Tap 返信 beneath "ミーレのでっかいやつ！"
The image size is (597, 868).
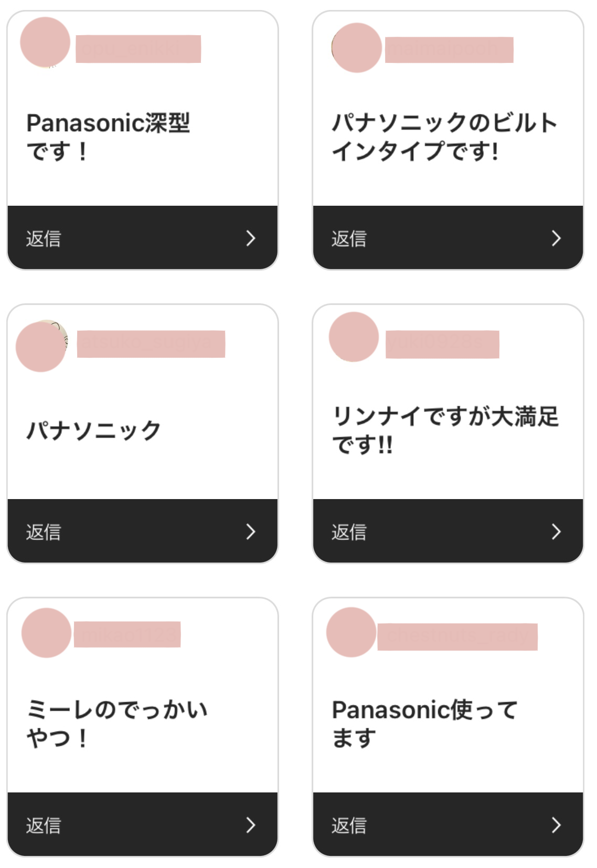pos(44,825)
